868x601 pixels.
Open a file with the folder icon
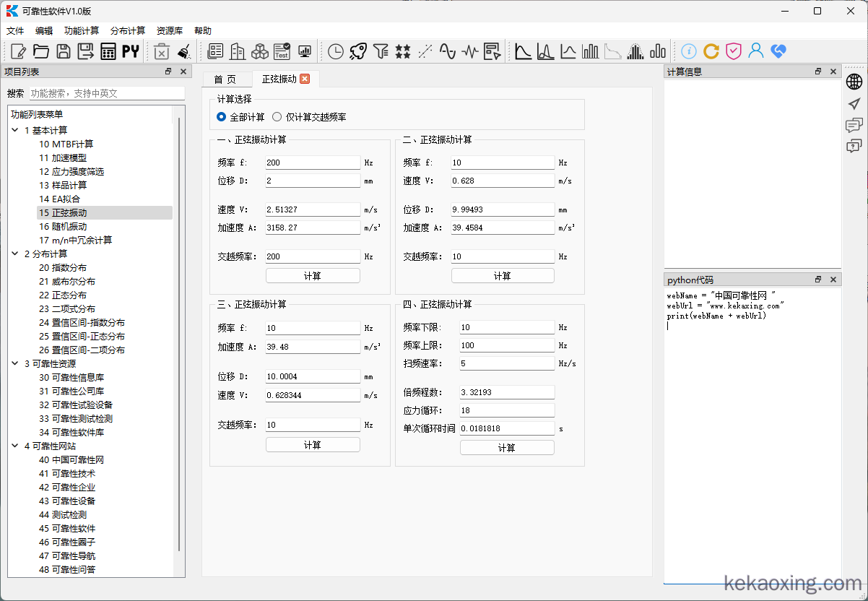(41, 51)
